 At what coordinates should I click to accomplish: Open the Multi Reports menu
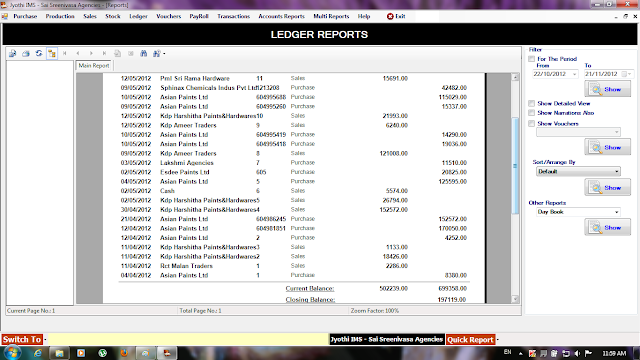[x=331, y=16]
